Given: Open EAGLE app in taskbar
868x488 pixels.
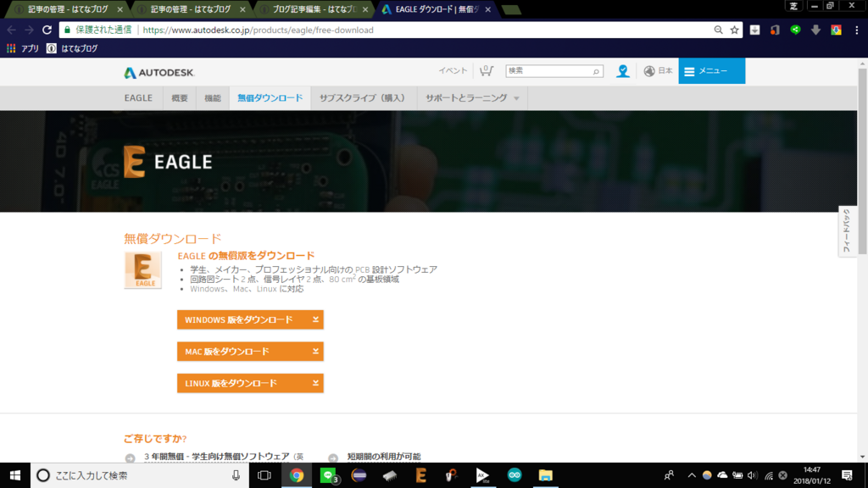Looking at the screenshot, I should point(420,475).
